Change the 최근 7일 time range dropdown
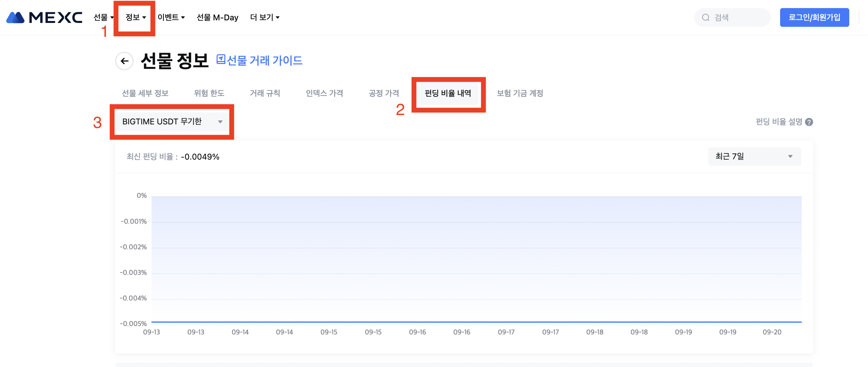Image resolution: width=868 pixels, height=367 pixels. [x=754, y=156]
